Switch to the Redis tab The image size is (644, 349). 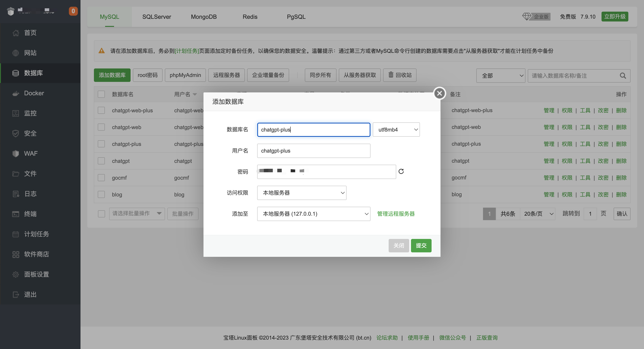(x=250, y=17)
